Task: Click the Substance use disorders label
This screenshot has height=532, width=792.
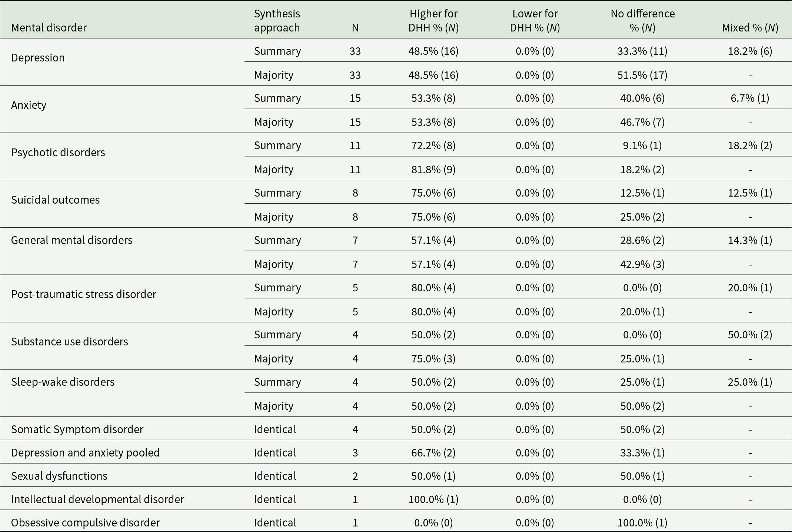Action: (x=70, y=342)
